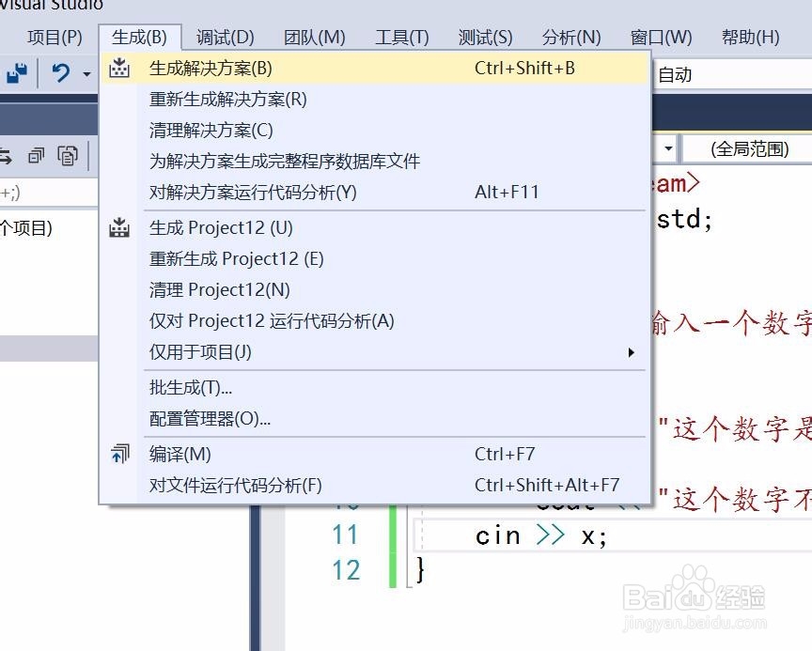
Task: Close the 生成(B) menu
Action: pyautogui.click(x=139, y=38)
